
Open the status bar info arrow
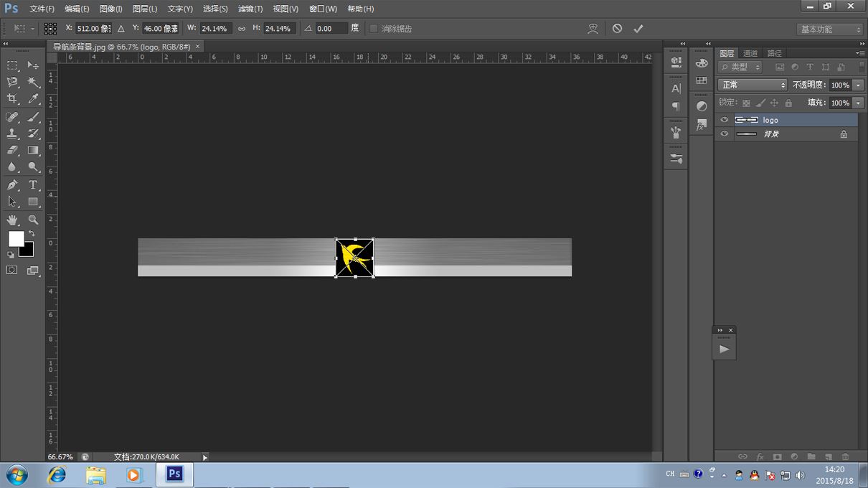(204, 457)
